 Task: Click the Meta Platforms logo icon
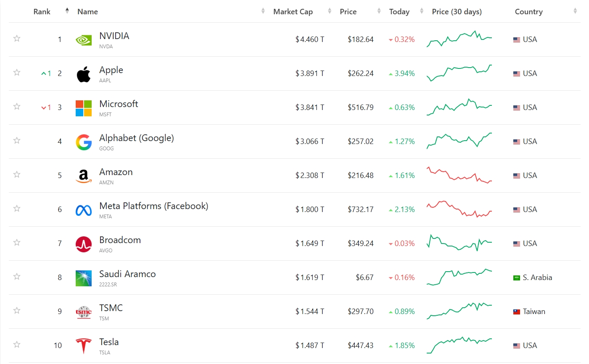point(84,210)
